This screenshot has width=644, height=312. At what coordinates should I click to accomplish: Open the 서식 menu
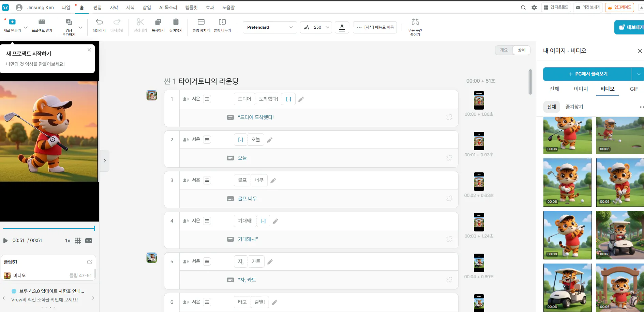tap(130, 8)
